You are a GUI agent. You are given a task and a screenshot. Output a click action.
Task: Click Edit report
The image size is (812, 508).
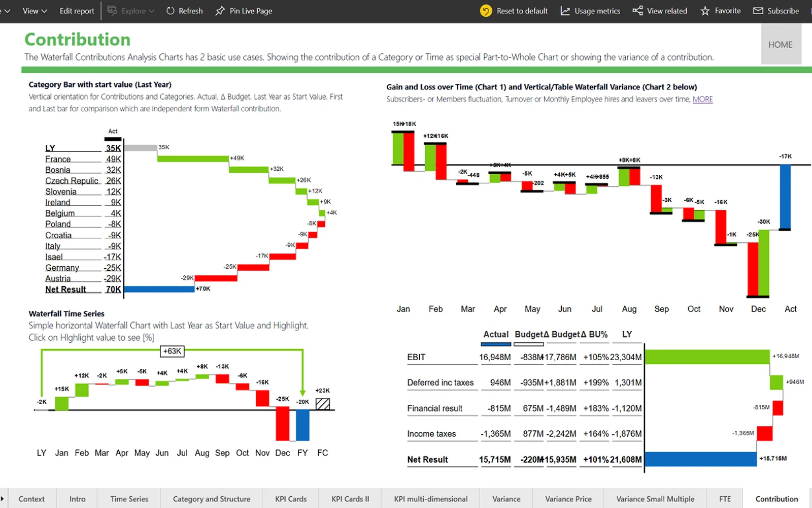tap(77, 11)
